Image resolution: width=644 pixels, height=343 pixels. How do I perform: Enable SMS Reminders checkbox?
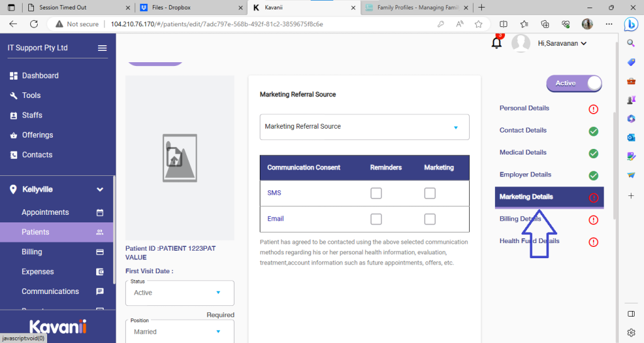click(376, 193)
